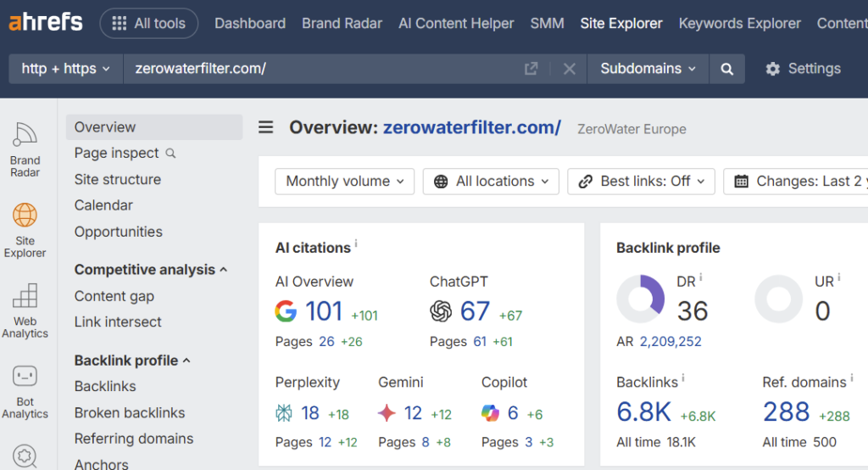
Task: Open Backlinks report
Action: point(105,386)
